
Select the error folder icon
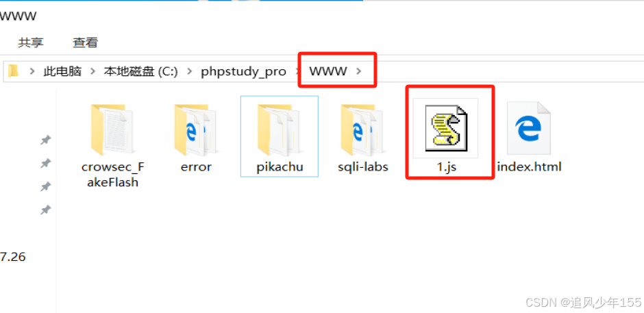(196, 130)
